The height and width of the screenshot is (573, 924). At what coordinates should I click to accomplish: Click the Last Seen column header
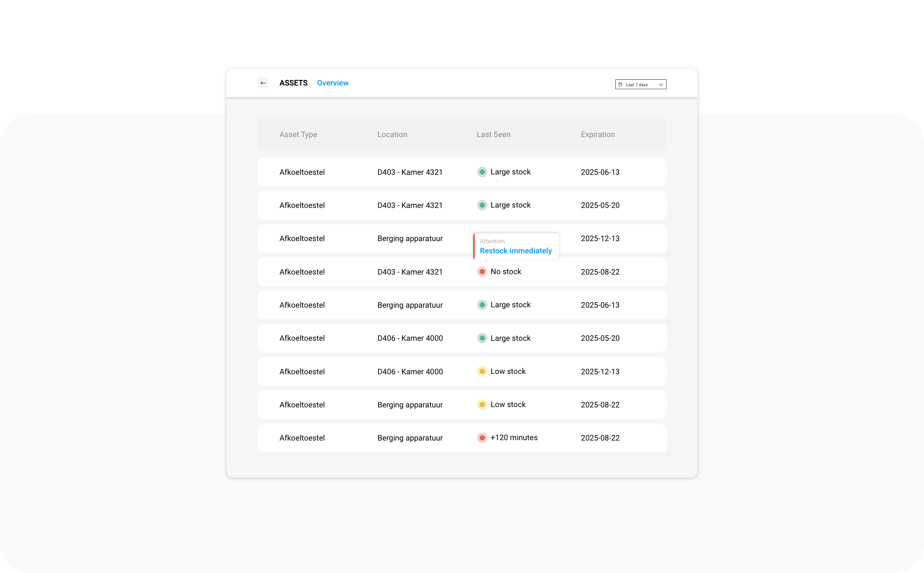[494, 134]
